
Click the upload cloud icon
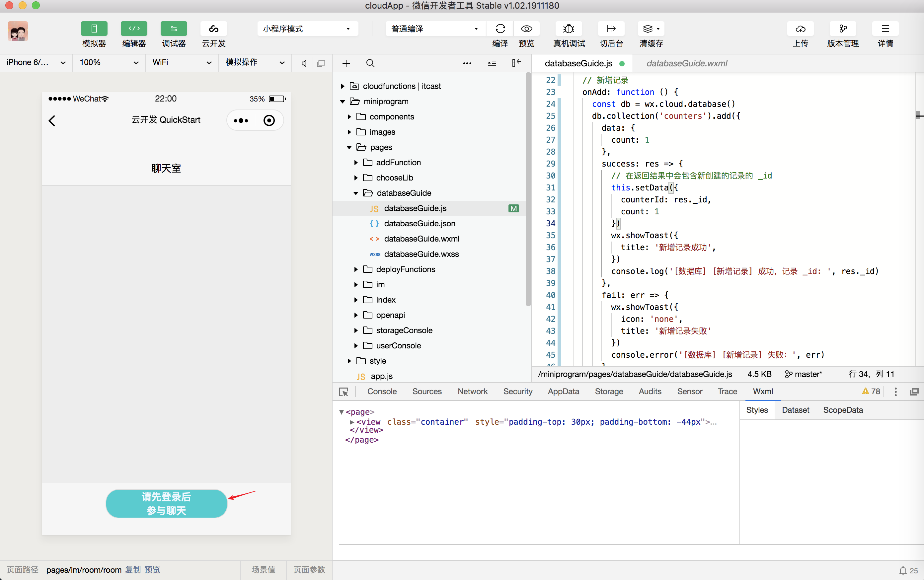(801, 29)
